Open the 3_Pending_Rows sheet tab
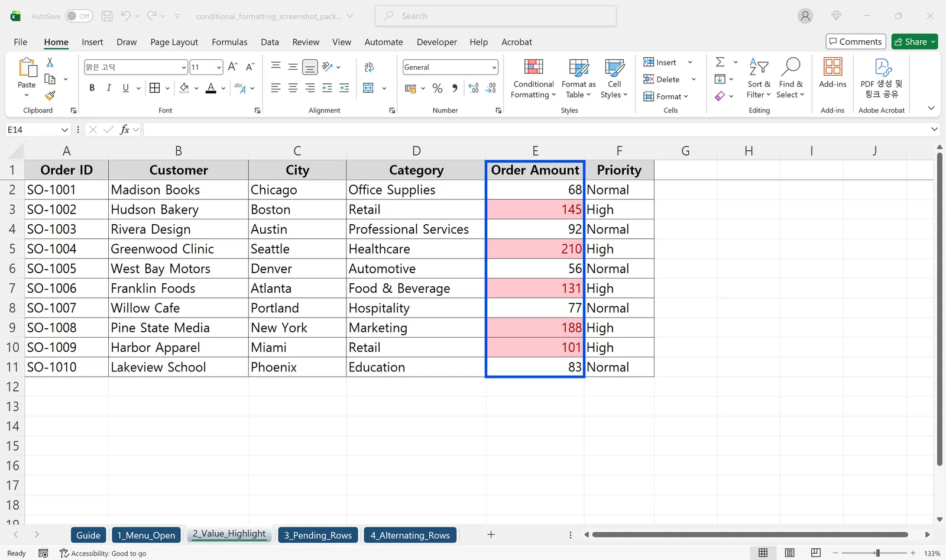The height and width of the screenshot is (560, 946). point(318,535)
